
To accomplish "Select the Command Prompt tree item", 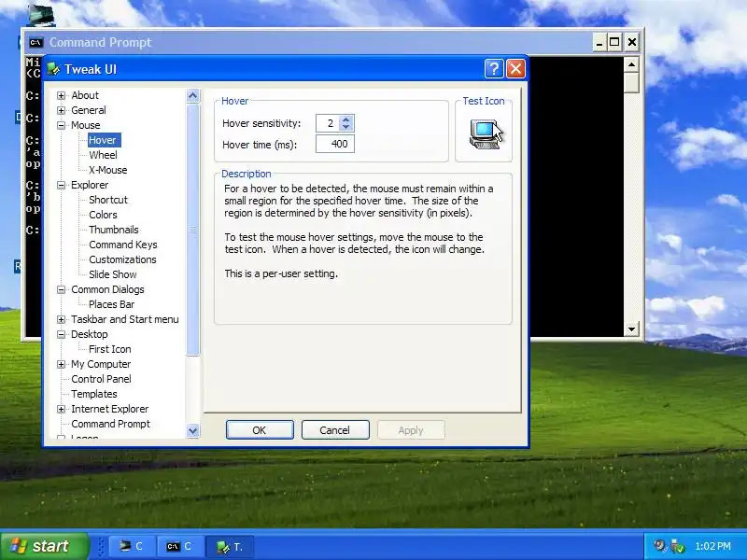I will [x=110, y=424].
